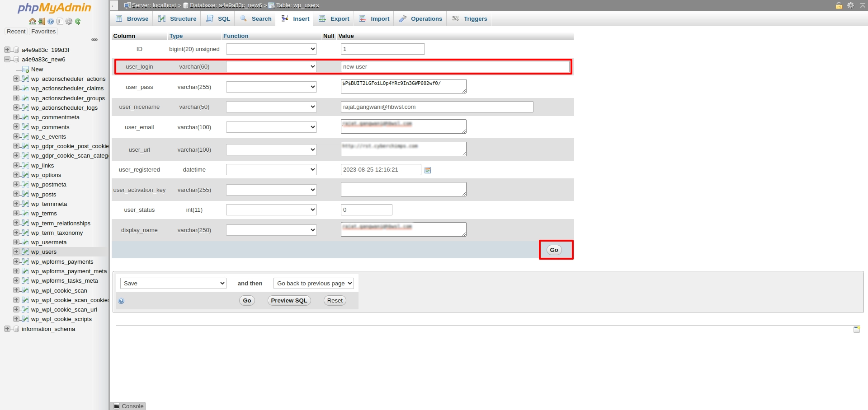Switch to the Browse tab
The image size is (868, 410).
pyautogui.click(x=132, y=19)
